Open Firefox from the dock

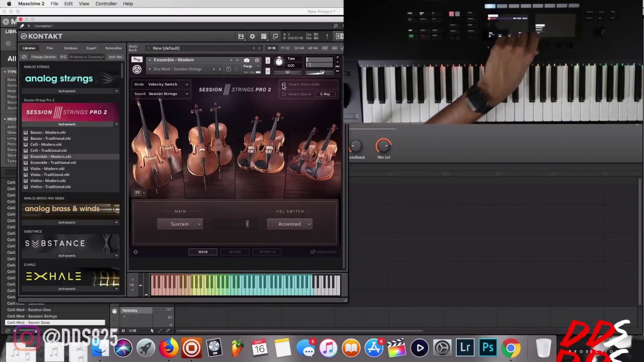coord(169,347)
